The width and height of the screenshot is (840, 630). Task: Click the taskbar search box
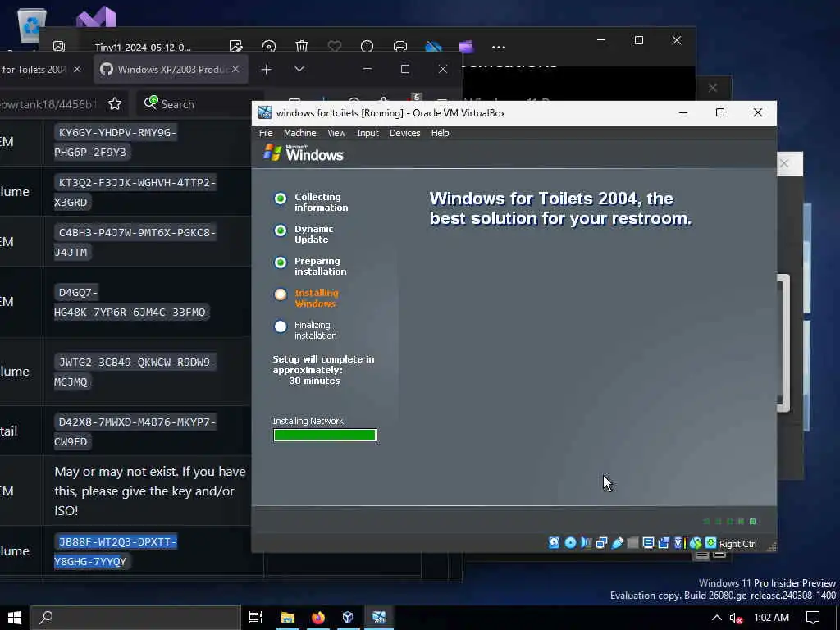135,618
